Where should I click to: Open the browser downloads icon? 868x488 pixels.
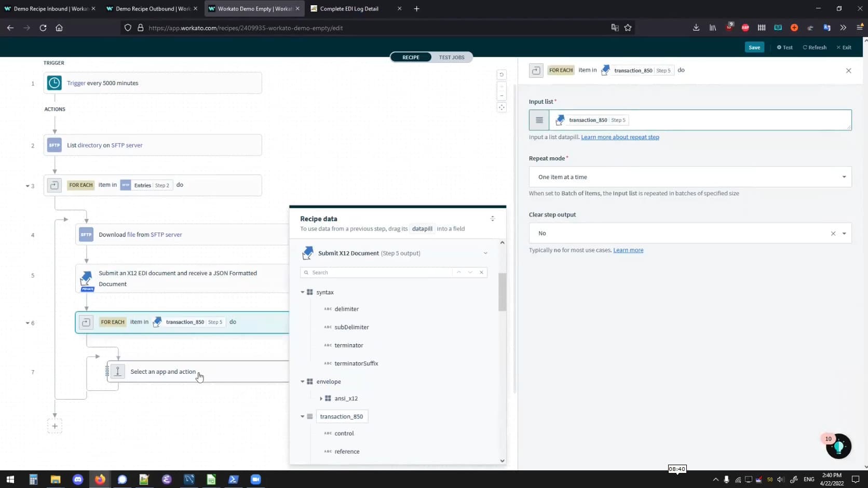(x=696, y=28)
